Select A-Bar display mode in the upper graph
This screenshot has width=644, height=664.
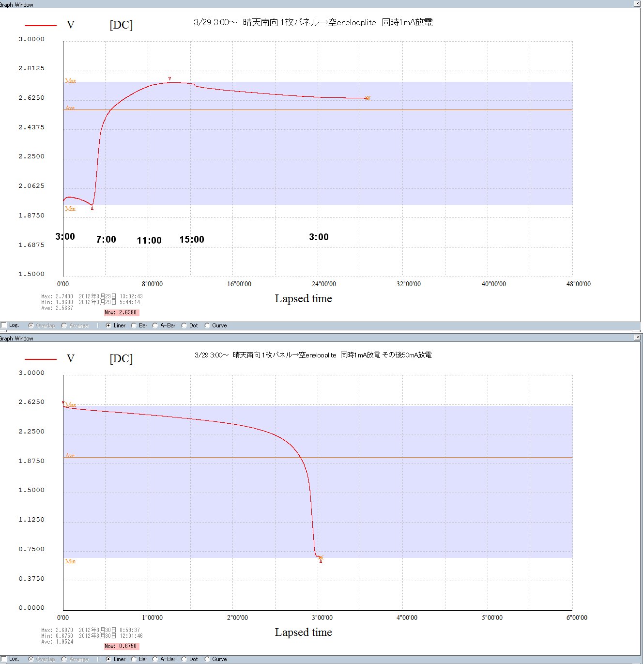[155, 326]
